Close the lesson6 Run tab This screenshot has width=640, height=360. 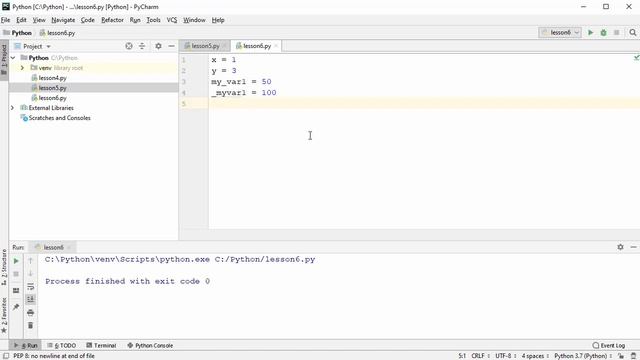coord(69,247)
